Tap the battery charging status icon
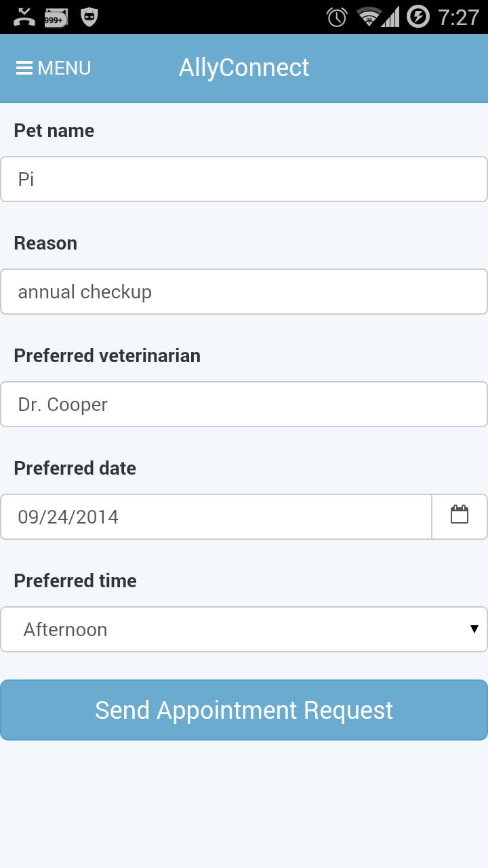 tap(418, 17)
